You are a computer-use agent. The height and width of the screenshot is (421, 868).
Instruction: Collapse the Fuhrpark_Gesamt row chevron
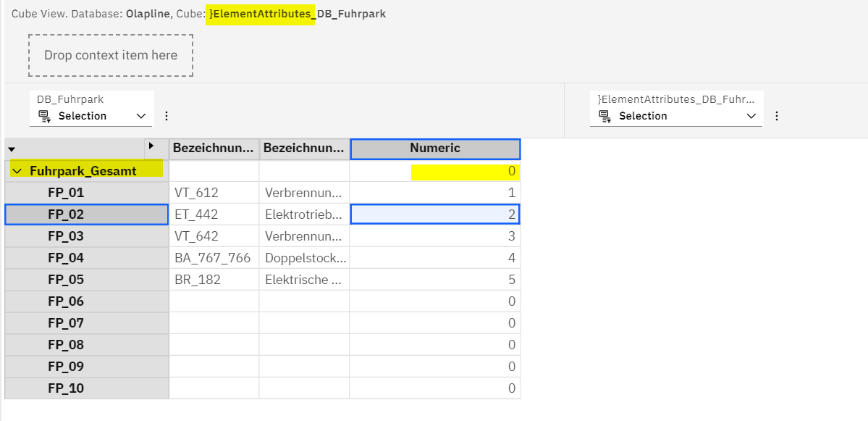point(17,172)
